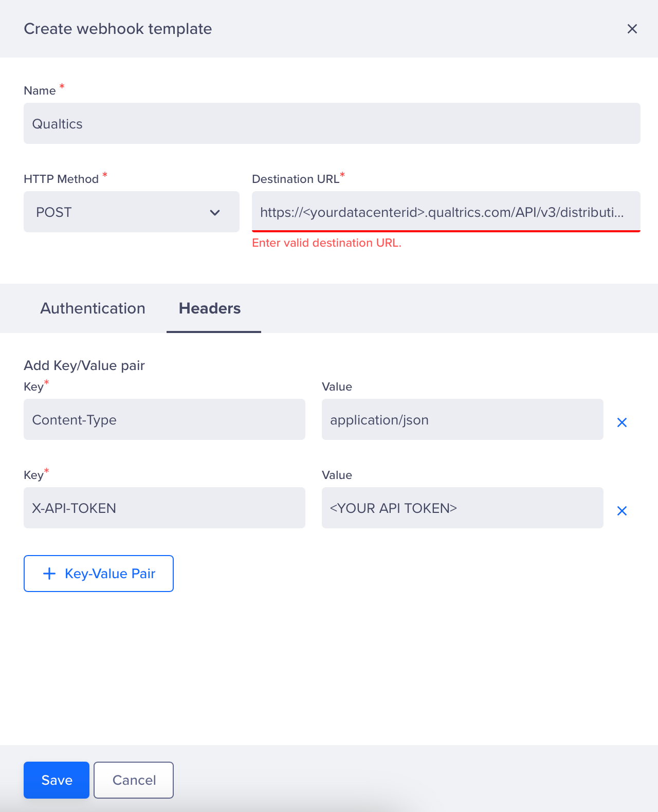This screenshot has height=812, width=658.
Task: Click the HTTP Method field label
Action: point(61,179)
